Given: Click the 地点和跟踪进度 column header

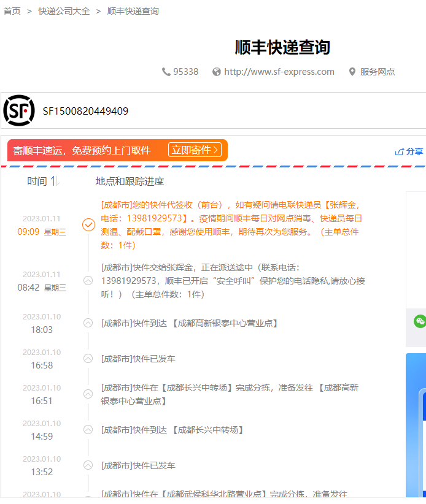Looking at the screenshot, I should click(x=130, y=181).
